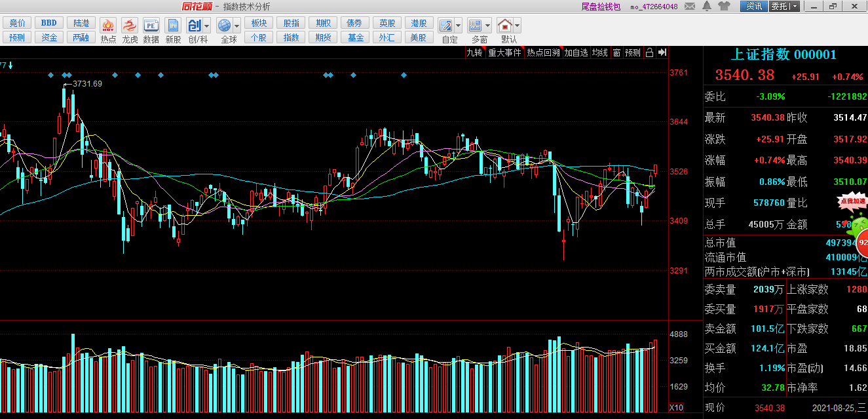Open the 委托 dropdown arrow

(795, 6)
